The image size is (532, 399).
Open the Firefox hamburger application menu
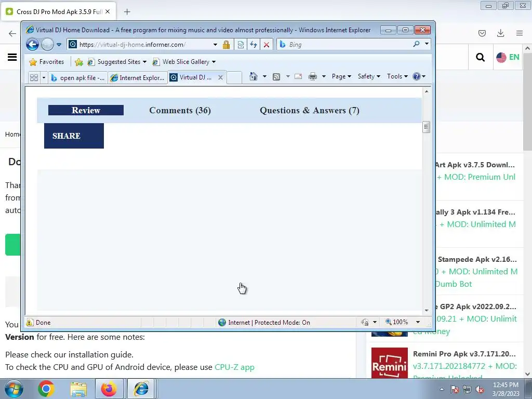pos(520,33)
